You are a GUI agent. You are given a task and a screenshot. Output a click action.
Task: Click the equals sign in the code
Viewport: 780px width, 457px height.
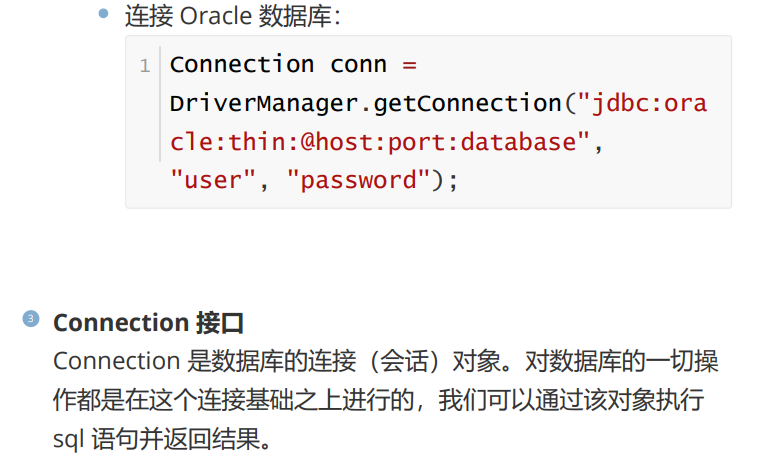click(x=408, y=64)
